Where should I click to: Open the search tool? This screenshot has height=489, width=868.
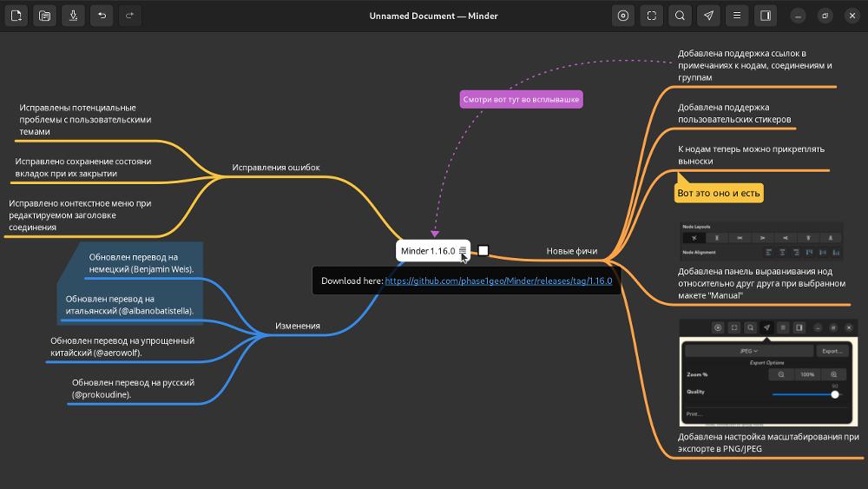[680, 16]
